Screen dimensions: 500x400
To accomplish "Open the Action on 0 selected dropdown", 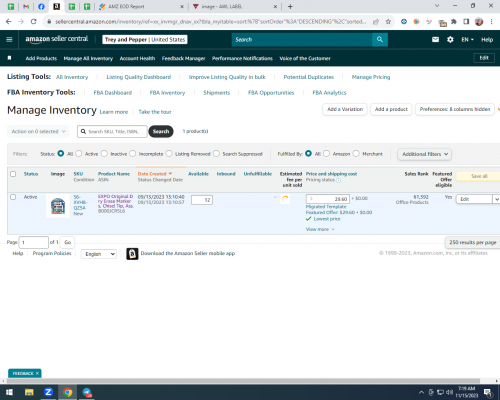I will pyautogui.click(x=38, y=131).
